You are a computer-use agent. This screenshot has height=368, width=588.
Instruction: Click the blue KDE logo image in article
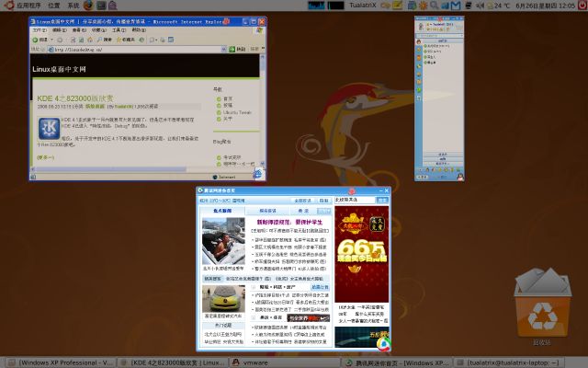tap(49, 129)
